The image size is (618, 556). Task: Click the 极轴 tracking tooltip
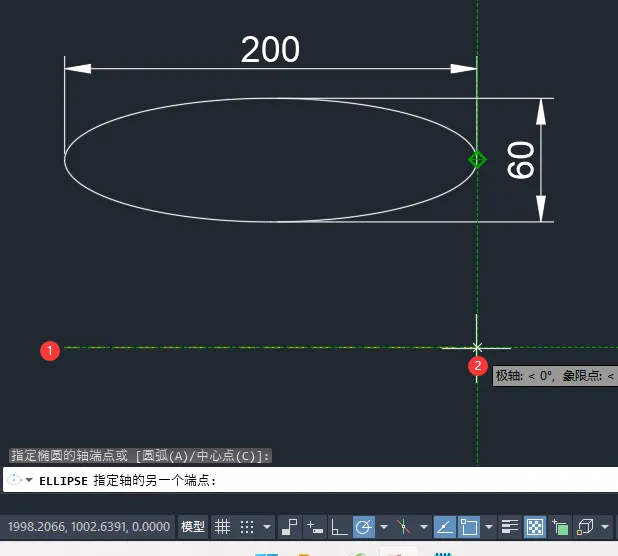click(x=555, y=376)
